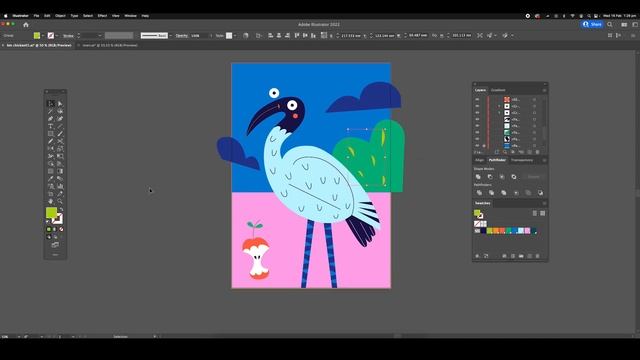Click the search icon beside the Share button
The width and height of the screenshot is (640, 360).
610,24
